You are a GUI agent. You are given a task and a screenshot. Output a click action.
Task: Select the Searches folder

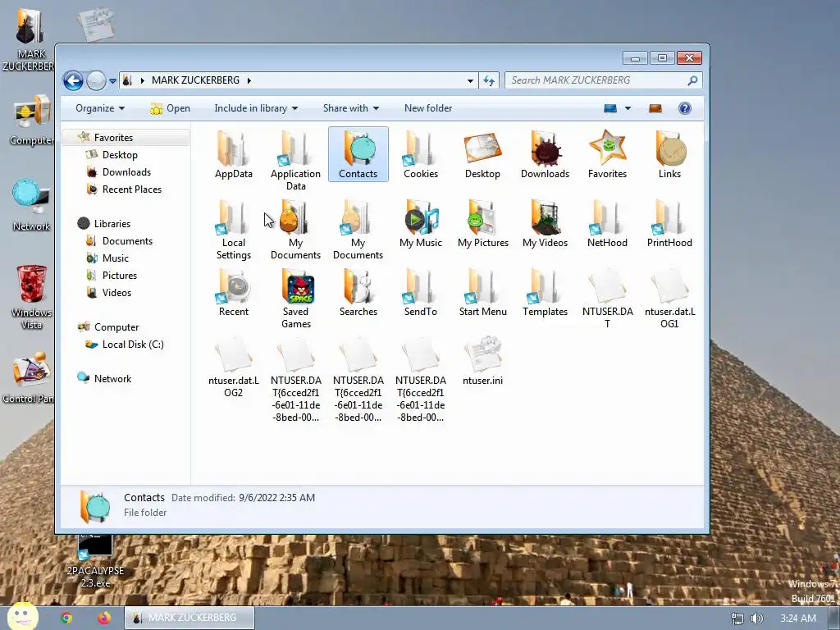(x=358, y=293)
